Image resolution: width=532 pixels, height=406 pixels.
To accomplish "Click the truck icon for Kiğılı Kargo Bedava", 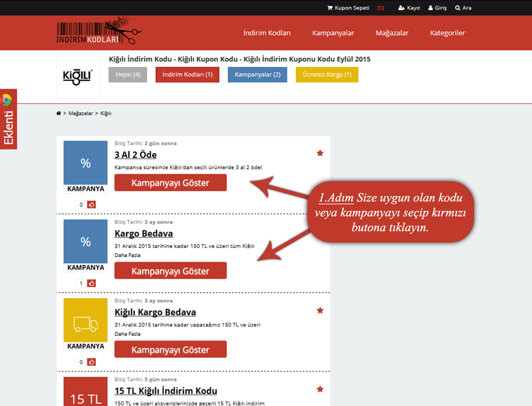I will click(x=85, y=320).
